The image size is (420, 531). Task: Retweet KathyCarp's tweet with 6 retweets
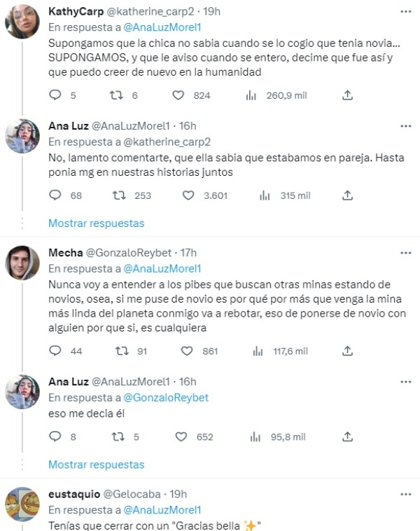pyautogui.click(x=118, y=95)
